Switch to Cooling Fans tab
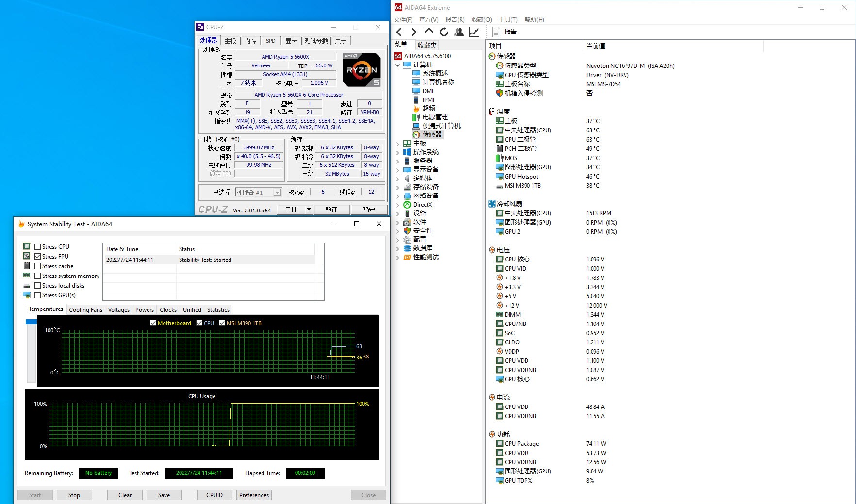The height and width of the screenshot is (504, 856). [x=85, y=309]
